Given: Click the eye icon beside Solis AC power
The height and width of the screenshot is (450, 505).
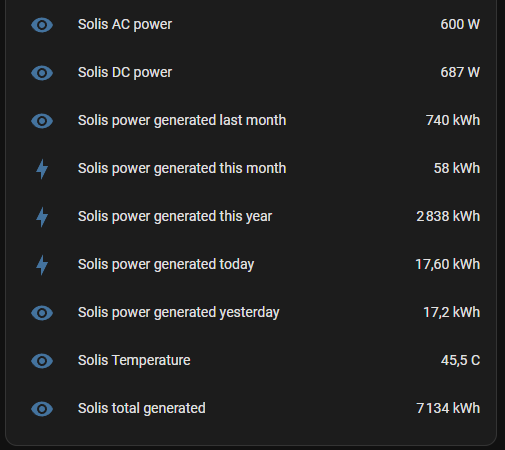Looking at the screenshot, I should (x=42, y=25).
